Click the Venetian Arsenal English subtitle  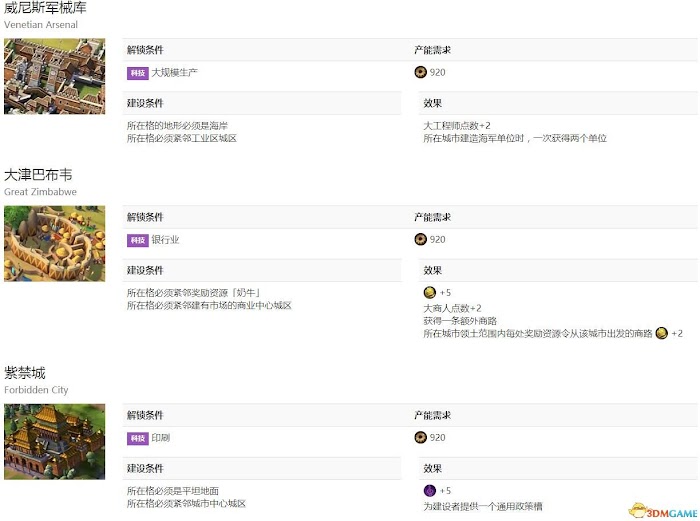coord(41,25)
